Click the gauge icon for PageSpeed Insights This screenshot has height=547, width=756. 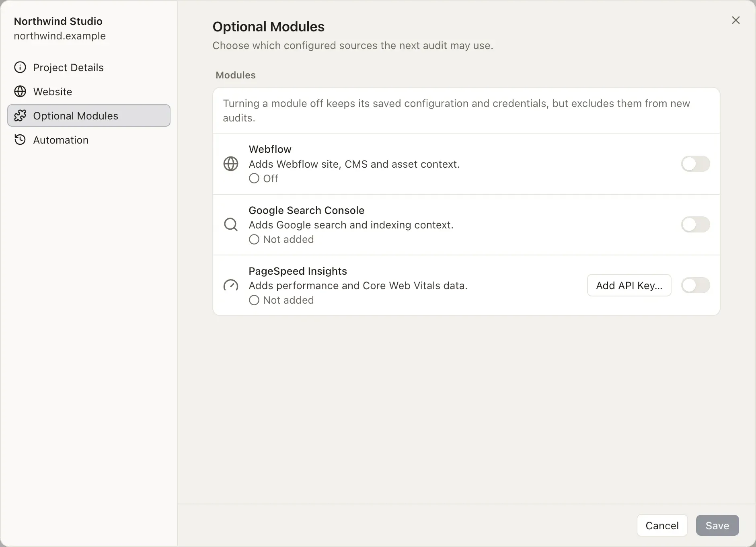click(231, 285)
